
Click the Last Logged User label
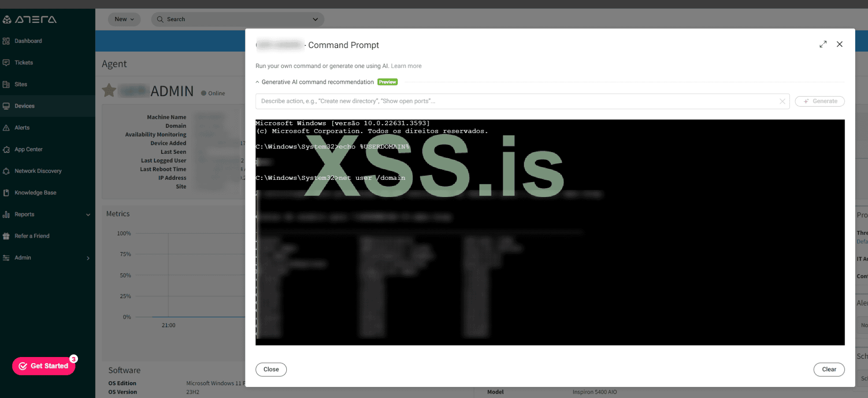163,160
